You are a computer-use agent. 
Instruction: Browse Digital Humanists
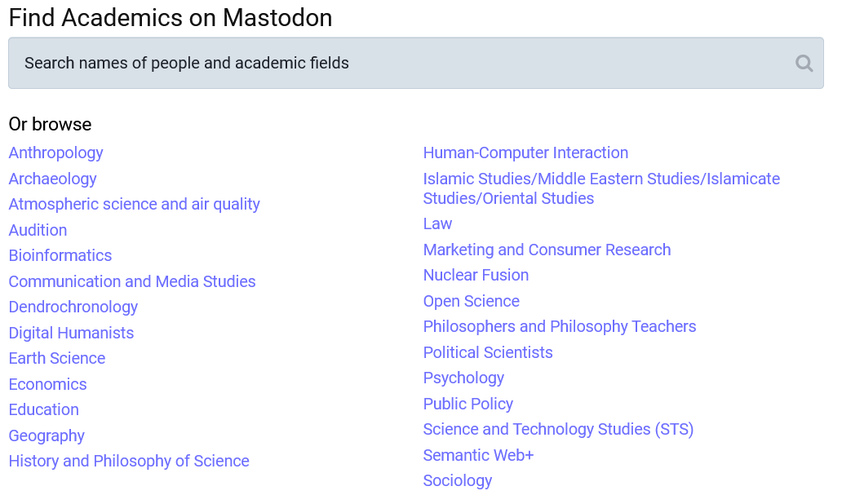tap(72, 333)
